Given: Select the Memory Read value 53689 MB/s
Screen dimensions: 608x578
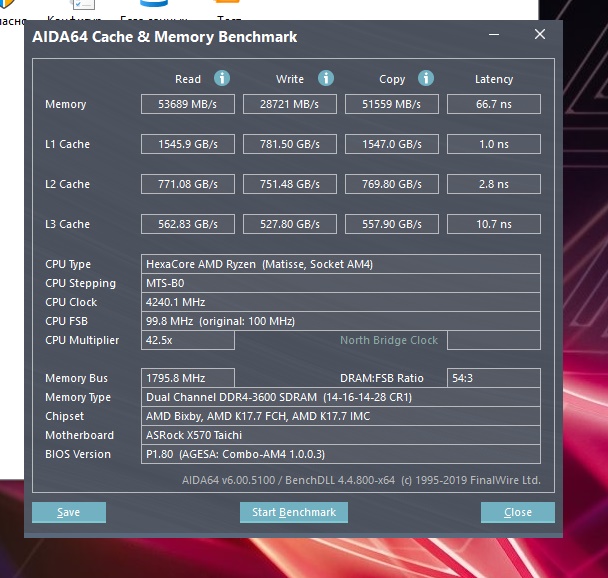Looking at the screenshot, I should [188, 104].
